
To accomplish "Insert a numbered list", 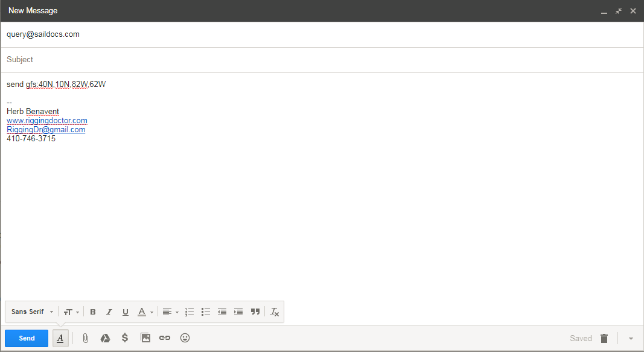I will pyautogui.click(x=190, y=312).
